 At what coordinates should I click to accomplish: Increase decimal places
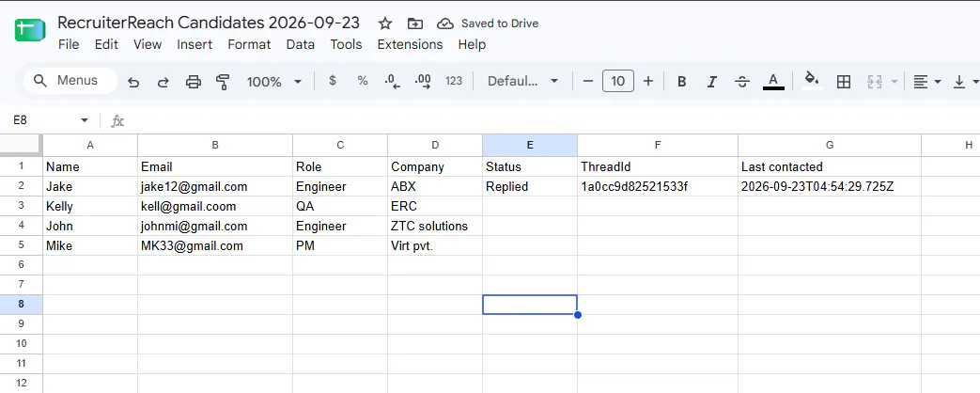[x=423, y=81]
